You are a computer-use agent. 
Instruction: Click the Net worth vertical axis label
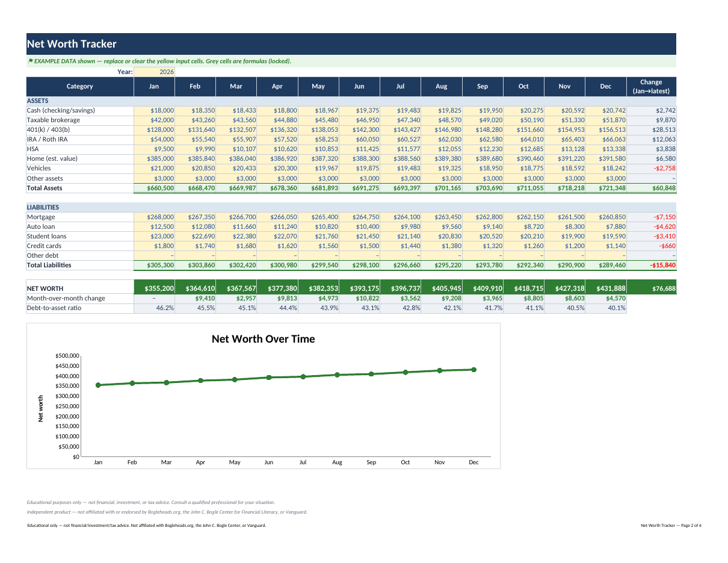(41, 408)
